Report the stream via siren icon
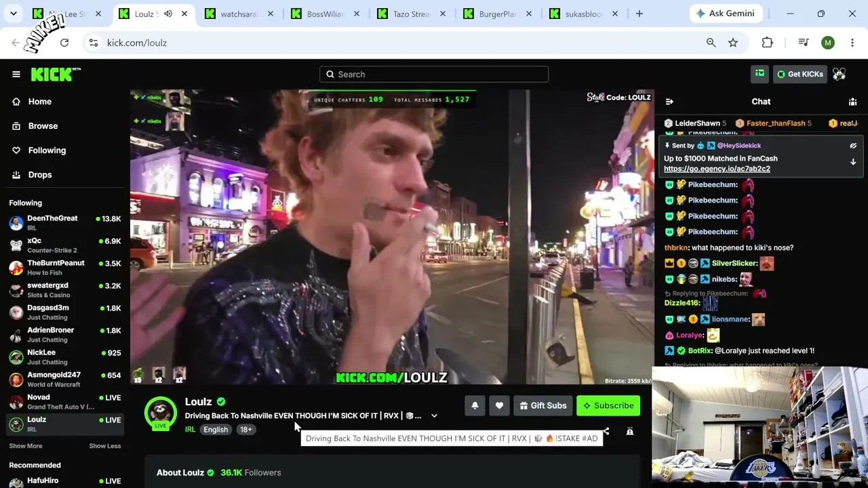 (x=630, y=431)
